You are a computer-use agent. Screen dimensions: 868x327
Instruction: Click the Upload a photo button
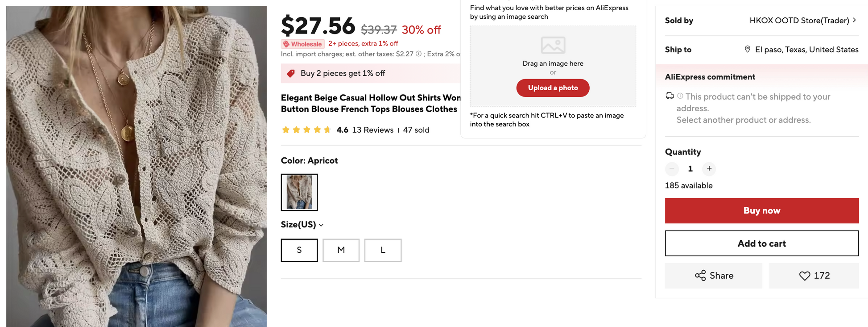(x=553, y=88)
